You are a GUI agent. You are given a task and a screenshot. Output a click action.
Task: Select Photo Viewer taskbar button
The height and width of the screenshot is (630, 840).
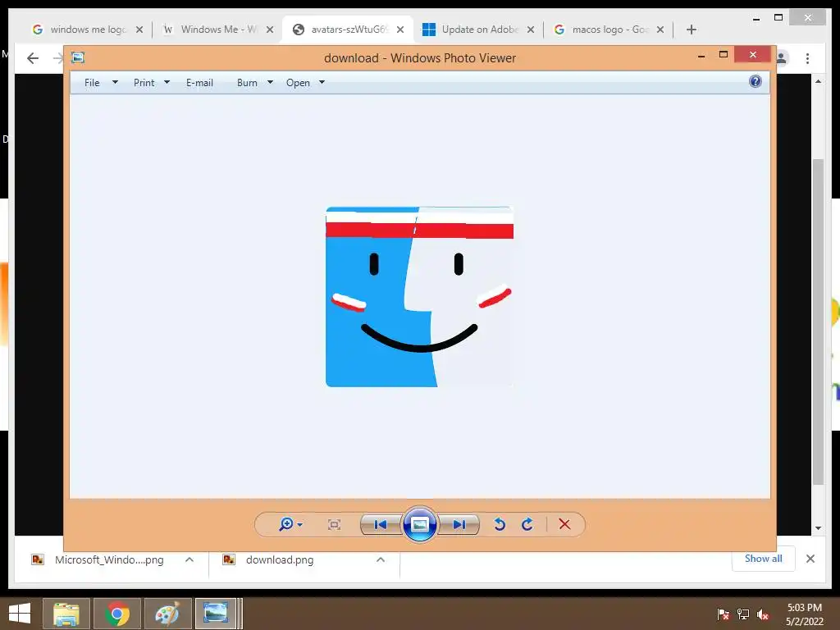point(216,614)
